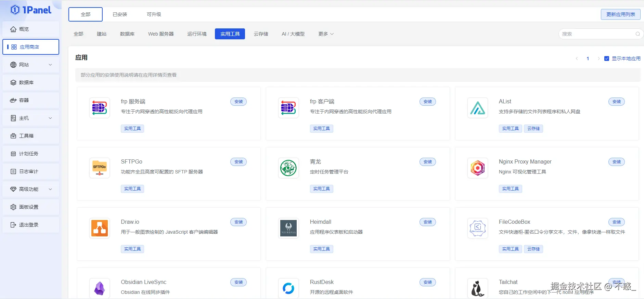Open the 概览 home icon in sidebar
Screen dimensions: 644x299
click(13, 29)
